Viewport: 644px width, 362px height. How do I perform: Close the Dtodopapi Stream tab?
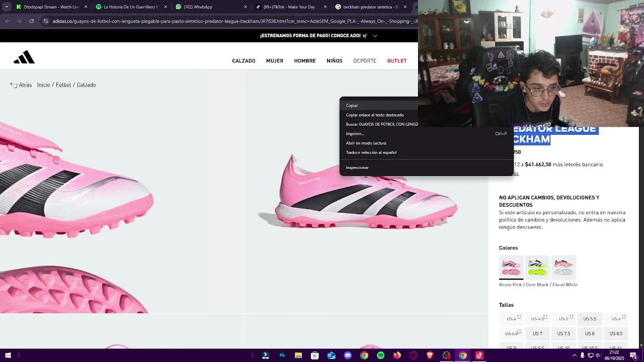point(86,7)
